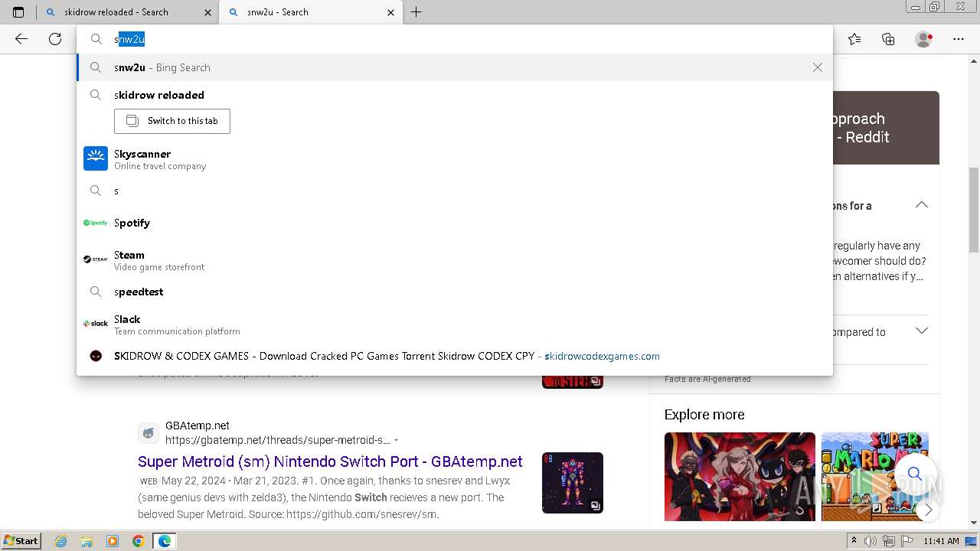Viewport: 980px width, 551px height.
Task: Open the Persona characters Explore more image
Action: [x=740, y=477]
